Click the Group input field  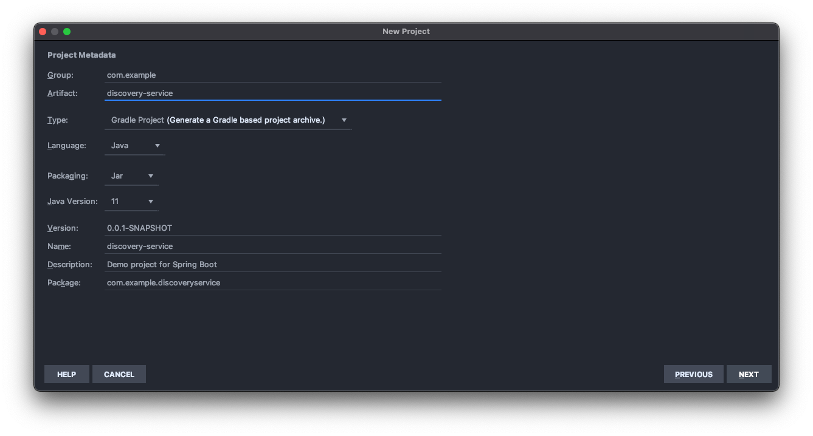coord(273,75)
